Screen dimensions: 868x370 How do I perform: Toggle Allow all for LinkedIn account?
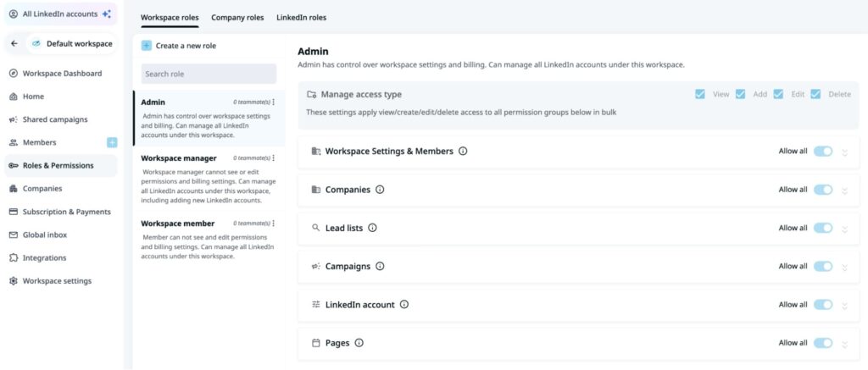pyautogui.click(x=823, y=305)
